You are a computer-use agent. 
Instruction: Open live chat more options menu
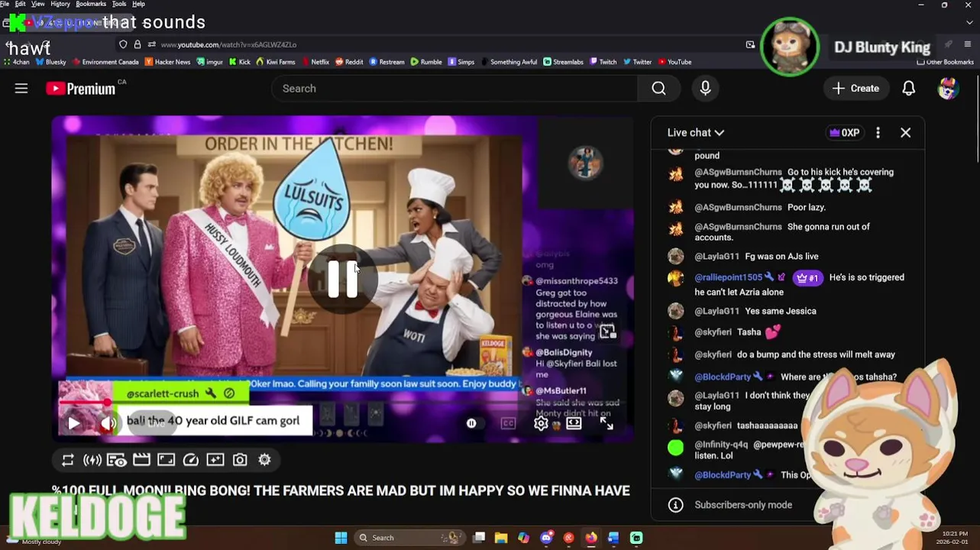point(878,133)
